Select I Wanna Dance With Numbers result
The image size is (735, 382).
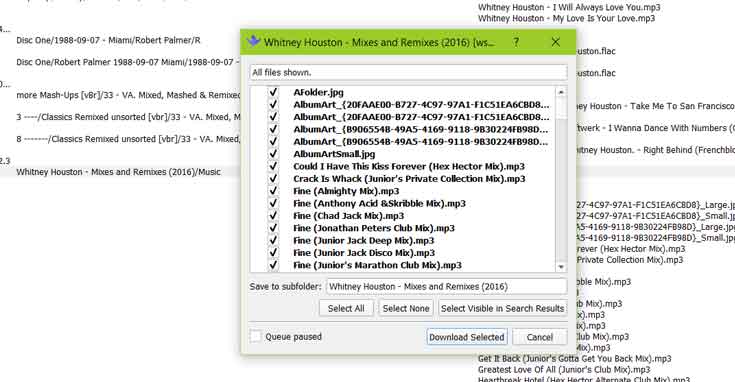(655, 128)
